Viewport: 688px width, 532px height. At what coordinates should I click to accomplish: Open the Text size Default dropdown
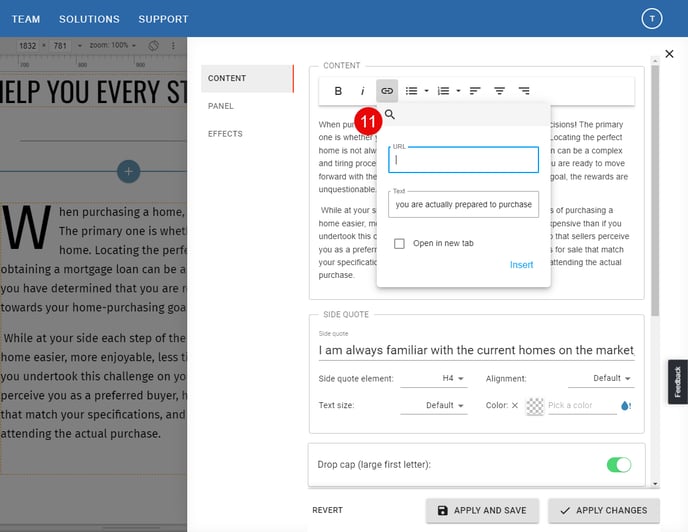point(434,405)
